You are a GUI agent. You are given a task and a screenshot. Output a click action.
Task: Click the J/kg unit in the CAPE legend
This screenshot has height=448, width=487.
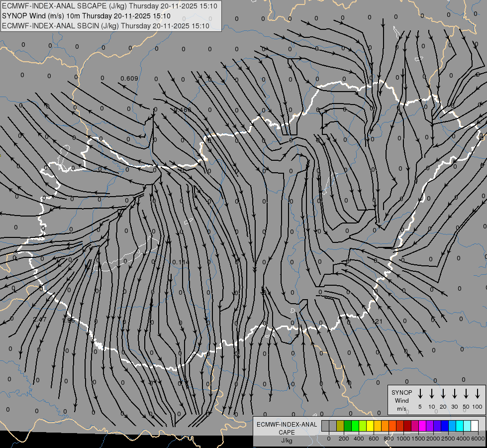pos(287,441)
